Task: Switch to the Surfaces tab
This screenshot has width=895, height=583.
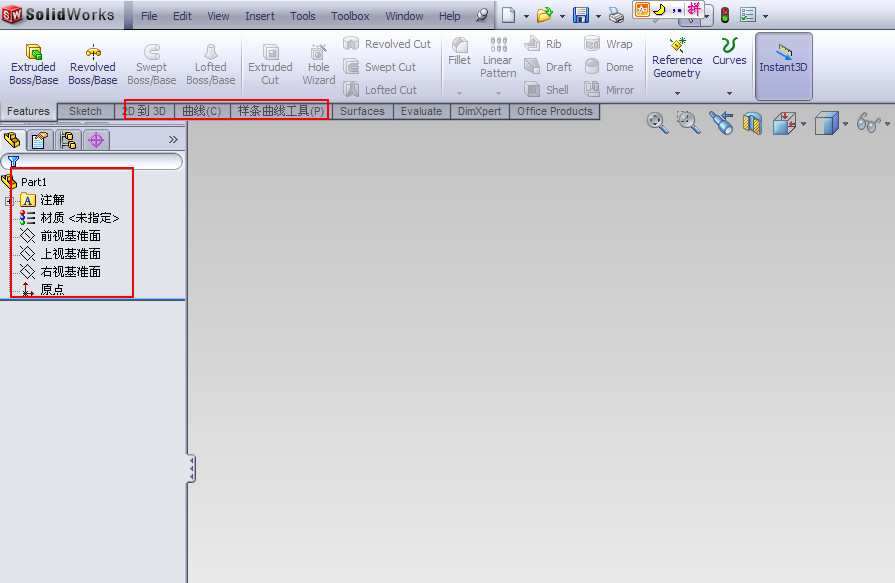Action: click(362, 111)
